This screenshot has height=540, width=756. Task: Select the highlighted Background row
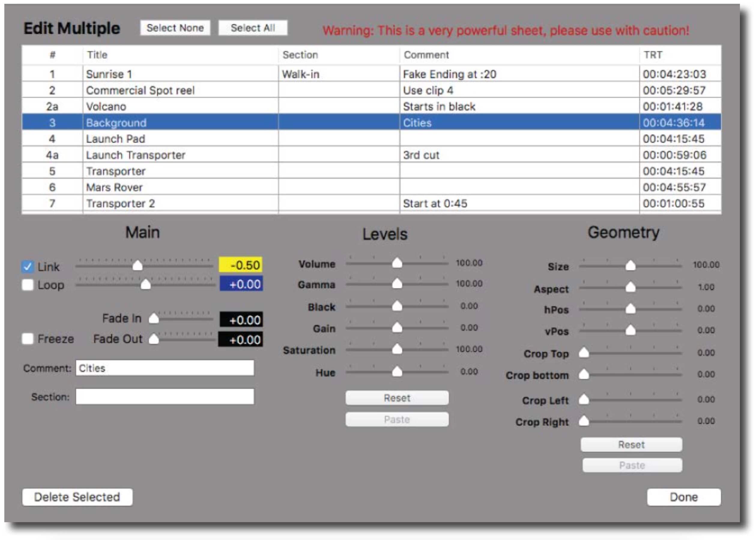tap(371, 122)
